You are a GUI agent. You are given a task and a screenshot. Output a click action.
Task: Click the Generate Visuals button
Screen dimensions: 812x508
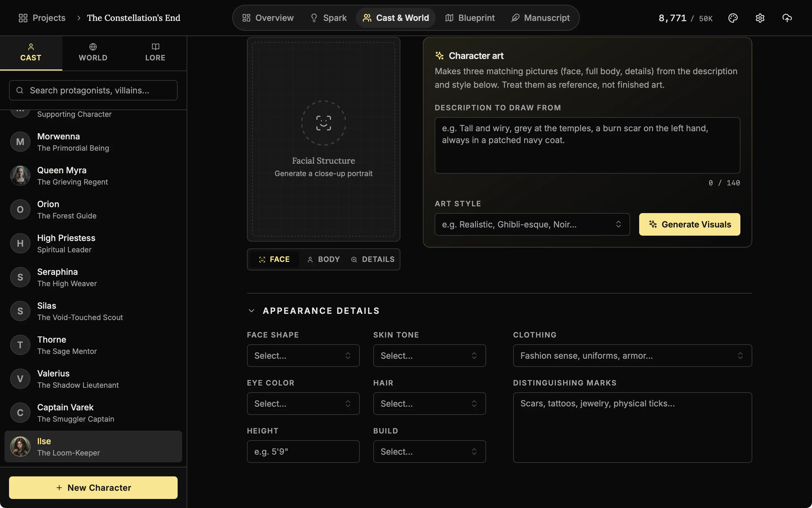690,224
